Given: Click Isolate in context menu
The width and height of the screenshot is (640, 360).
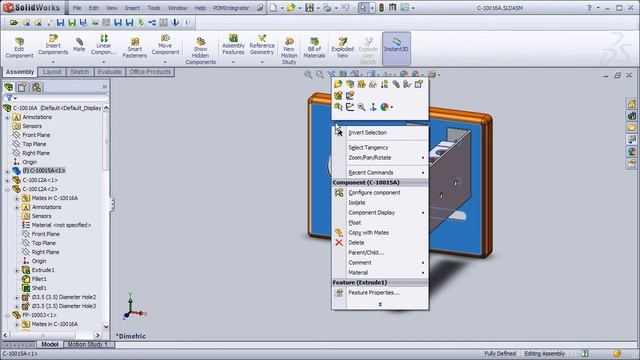Looking at the screenshot, I should coord(357,202).
